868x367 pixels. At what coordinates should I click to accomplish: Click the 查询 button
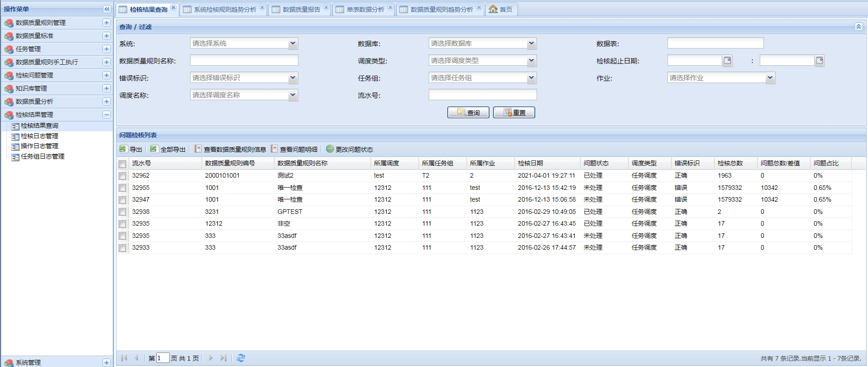[468, 112]
